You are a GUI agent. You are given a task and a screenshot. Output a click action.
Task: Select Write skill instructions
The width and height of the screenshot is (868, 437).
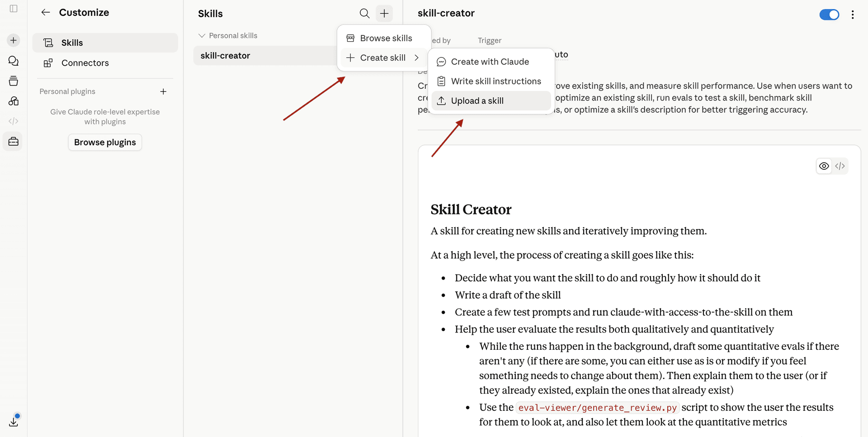point(491,81)
